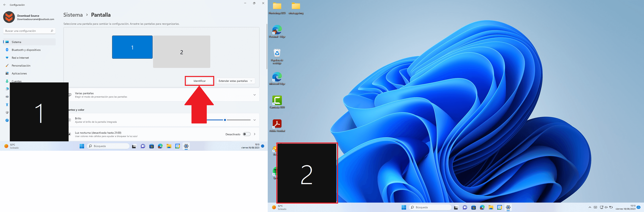Toggle the Luz nocturna switch
644x212 pixels.
247,134
